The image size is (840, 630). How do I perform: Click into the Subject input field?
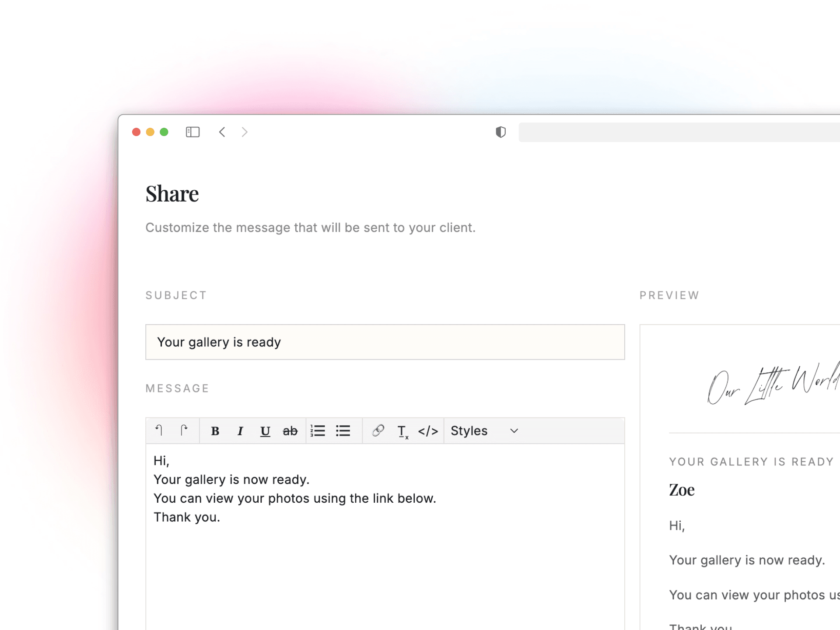point(385,342)
